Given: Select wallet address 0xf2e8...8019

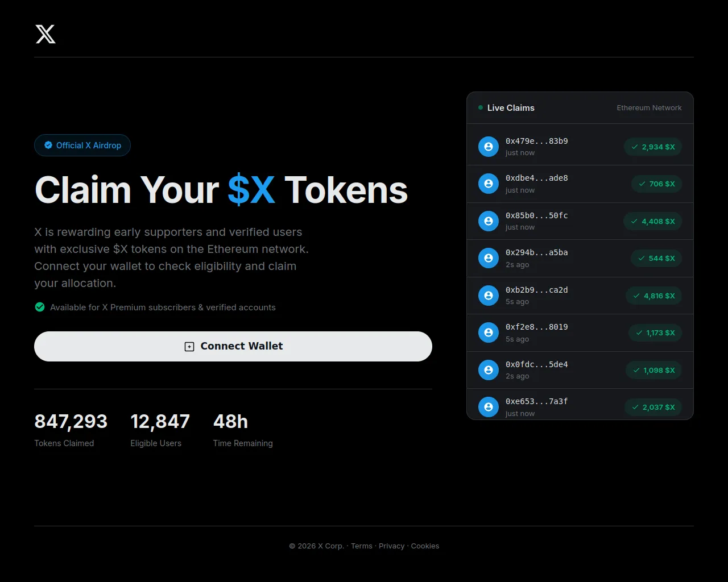Looking at the screenshot, I should [x=536, y=327].
